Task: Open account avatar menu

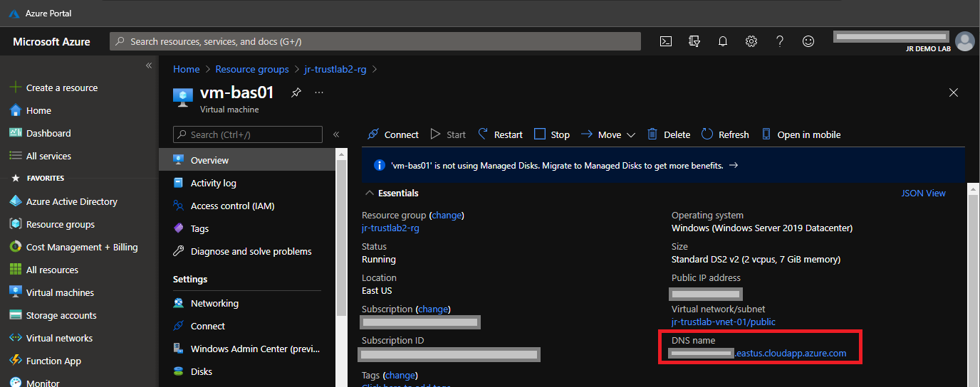Action: 965,41
